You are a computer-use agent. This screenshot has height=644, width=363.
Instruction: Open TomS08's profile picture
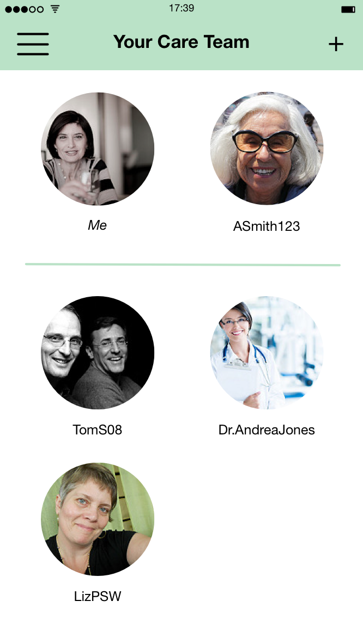pos(98,352)
